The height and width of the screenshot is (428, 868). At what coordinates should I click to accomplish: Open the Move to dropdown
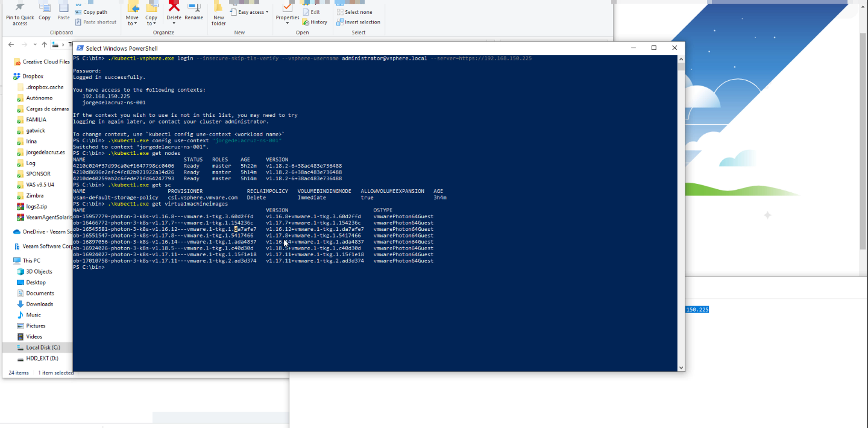click(x=132, y=20)
